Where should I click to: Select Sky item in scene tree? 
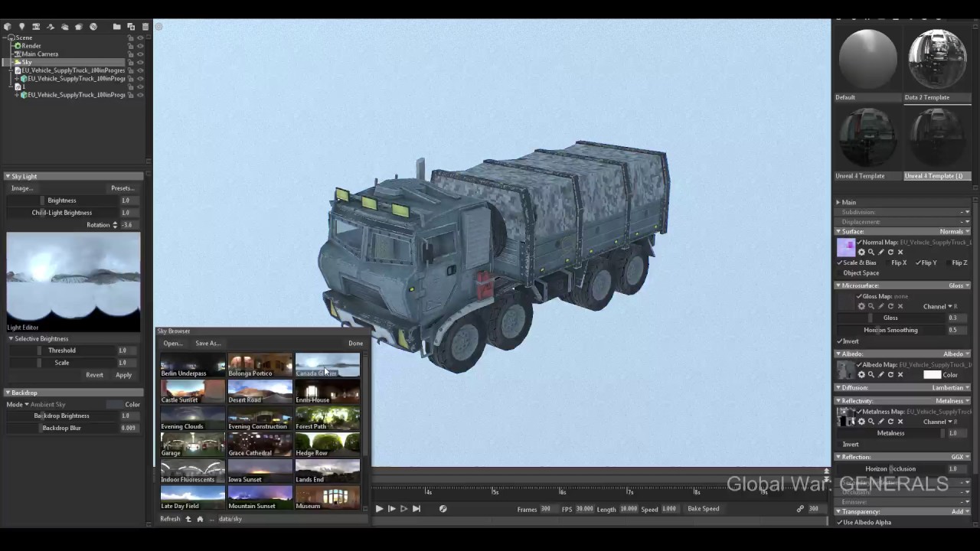pos(27,62)
